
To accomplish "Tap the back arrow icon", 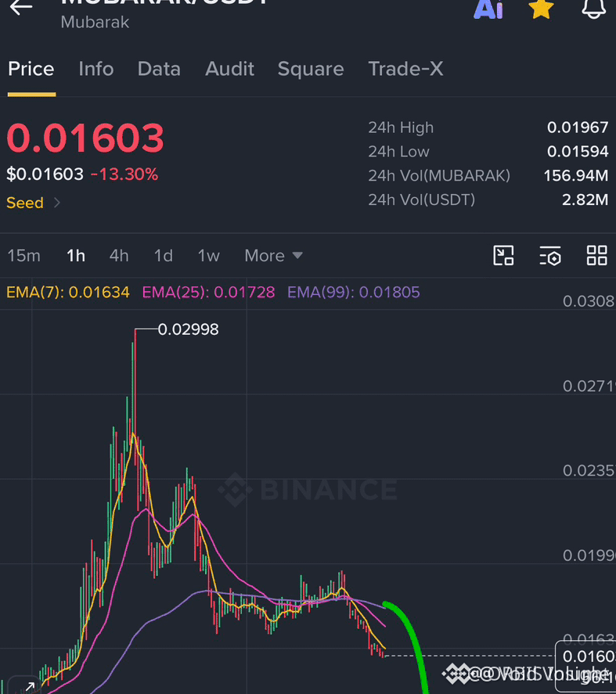I will pyautogui.click(x=21, y=8).
